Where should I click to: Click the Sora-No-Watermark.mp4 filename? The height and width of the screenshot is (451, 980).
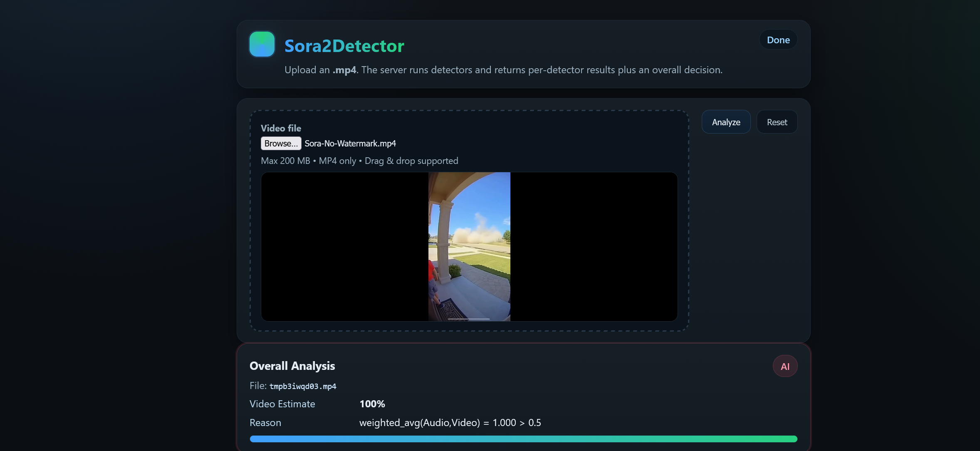click(x=350, y=144)
